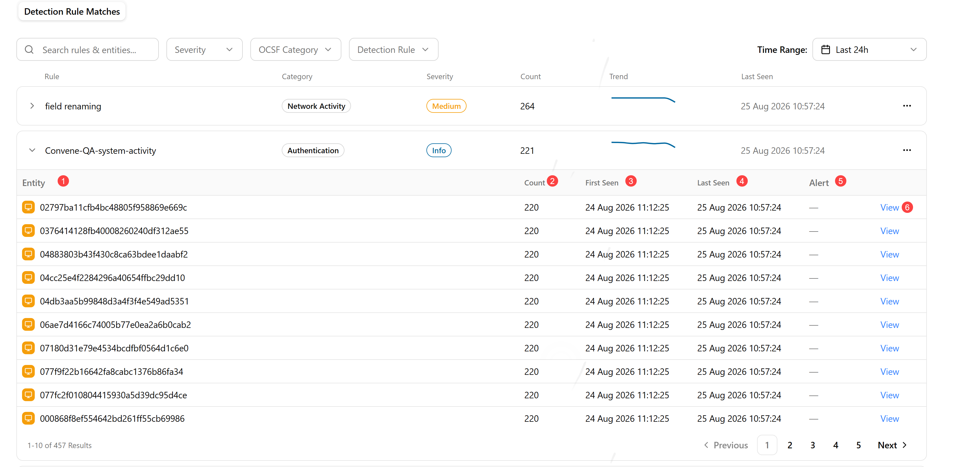This screenshot has height=467, width=980.
Task: Click device icon for entity 04cc25e4f2284296a40654ffbc29dd10
Action: point(28,278)
